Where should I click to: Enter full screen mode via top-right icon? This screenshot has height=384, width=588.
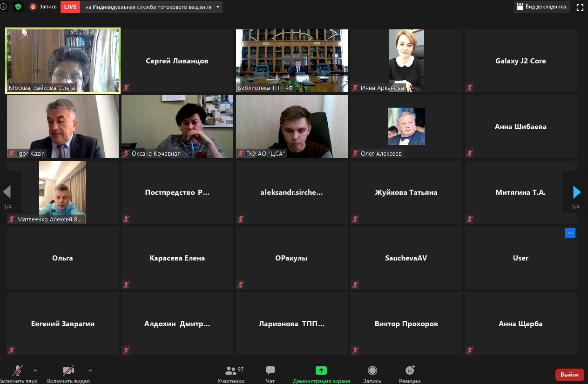(x=580, y=7)
